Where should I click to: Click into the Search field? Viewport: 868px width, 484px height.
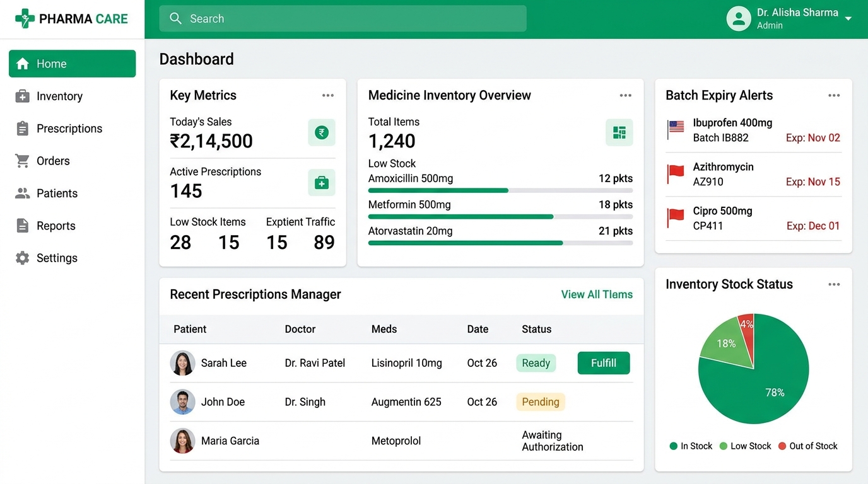(x=343, y=19)
